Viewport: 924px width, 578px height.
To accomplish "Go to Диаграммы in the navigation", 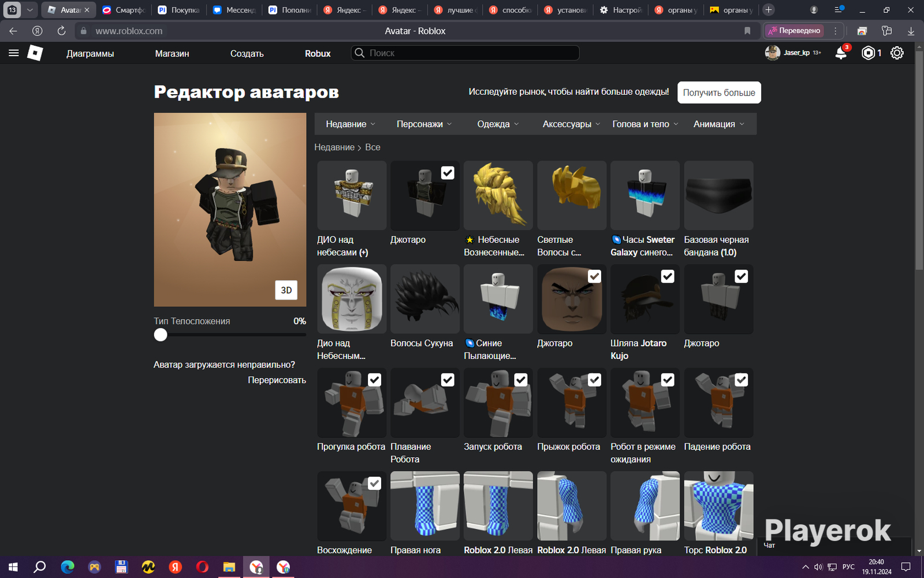I will click(90, 54).
